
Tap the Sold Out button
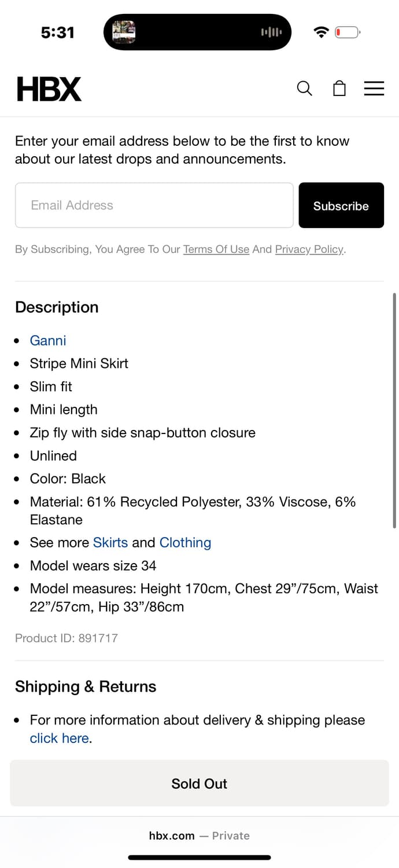click(199, 784)
